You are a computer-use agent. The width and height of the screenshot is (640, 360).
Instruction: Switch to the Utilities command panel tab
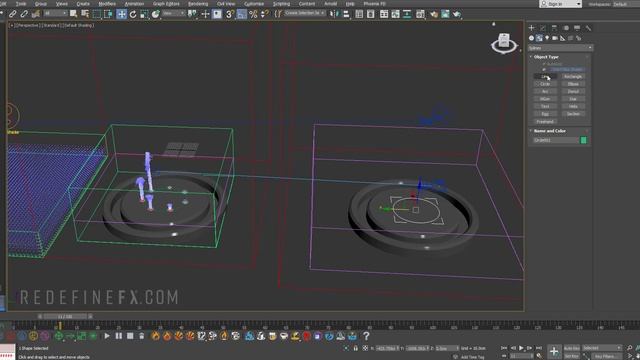point(588,28)
